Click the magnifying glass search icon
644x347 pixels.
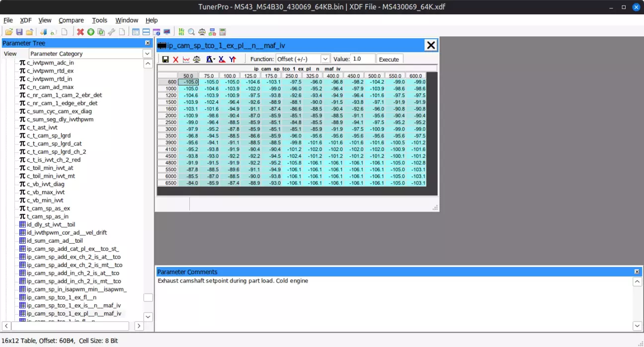click(191, 32)
